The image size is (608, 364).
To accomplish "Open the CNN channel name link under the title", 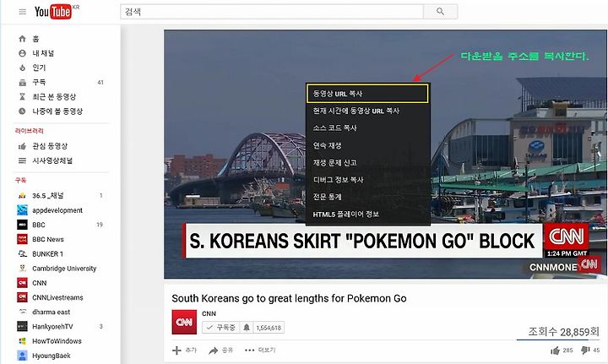I will [x=209, y=313].
